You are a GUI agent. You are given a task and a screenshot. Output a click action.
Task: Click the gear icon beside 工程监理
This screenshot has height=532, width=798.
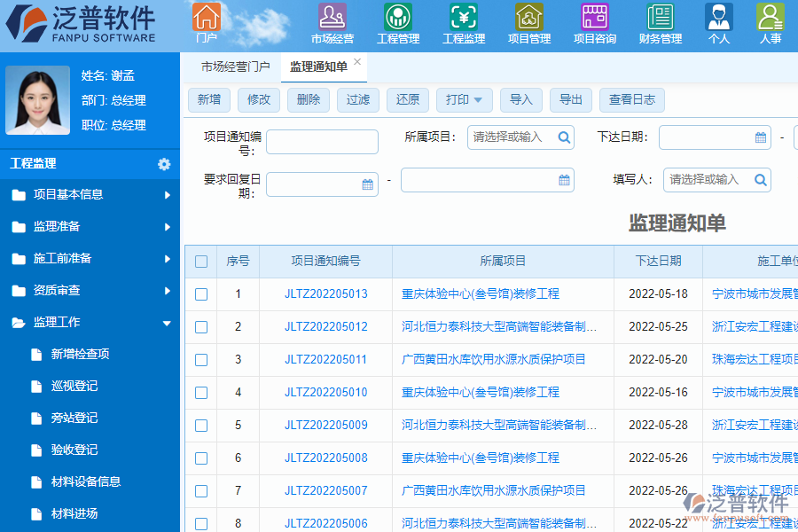[164, 164]
